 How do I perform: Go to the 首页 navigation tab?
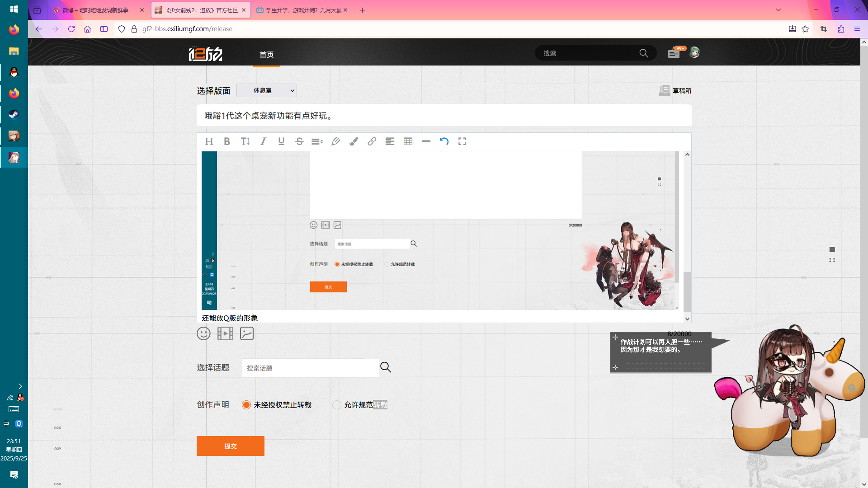(267, 55)
